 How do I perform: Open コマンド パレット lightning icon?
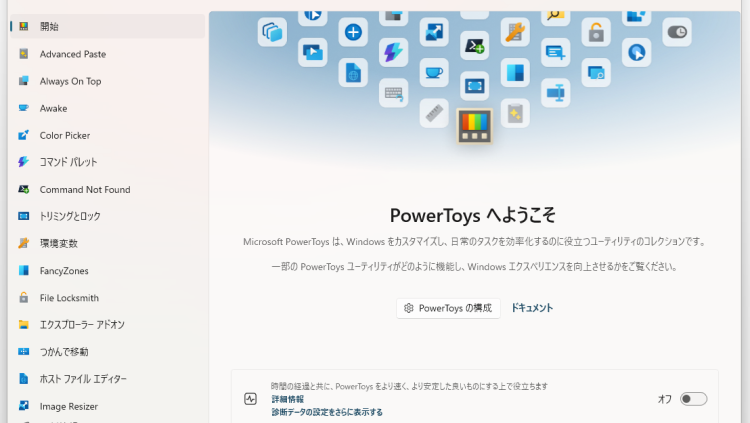[x=23, y=162]
